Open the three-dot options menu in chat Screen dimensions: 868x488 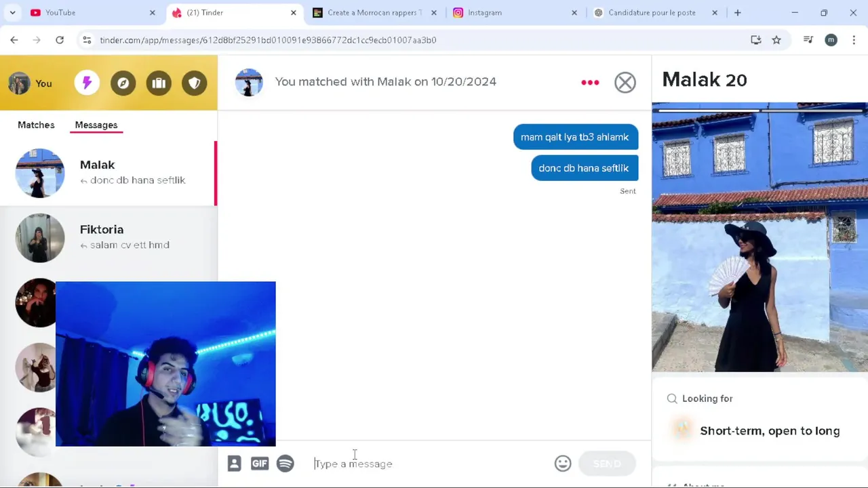(590, 83)
